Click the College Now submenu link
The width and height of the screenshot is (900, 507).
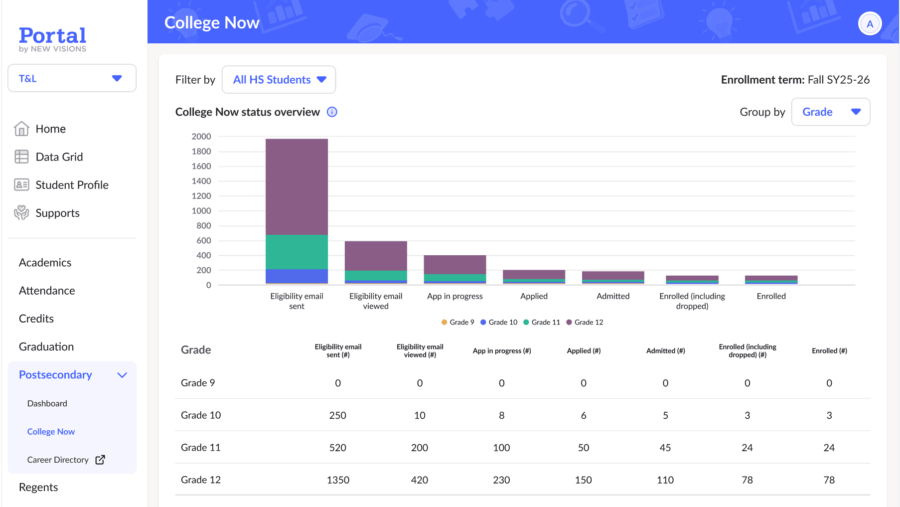point(51,432)
